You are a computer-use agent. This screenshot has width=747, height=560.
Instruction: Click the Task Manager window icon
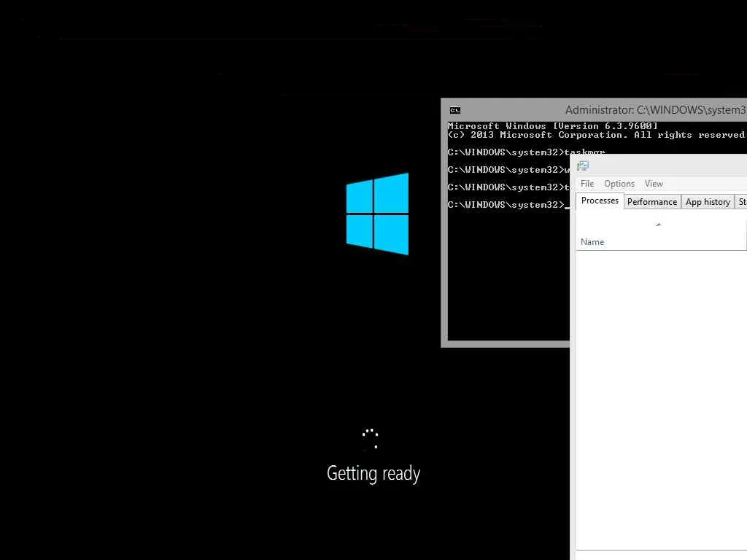pyautogui.click(x=583, y=166)
